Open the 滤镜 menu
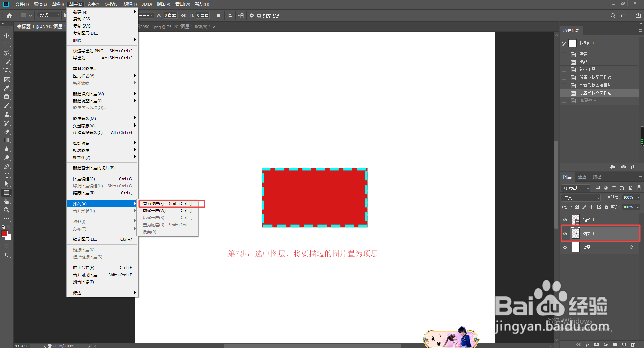Viewport: 644px width, 348px height. pos(130,4)
